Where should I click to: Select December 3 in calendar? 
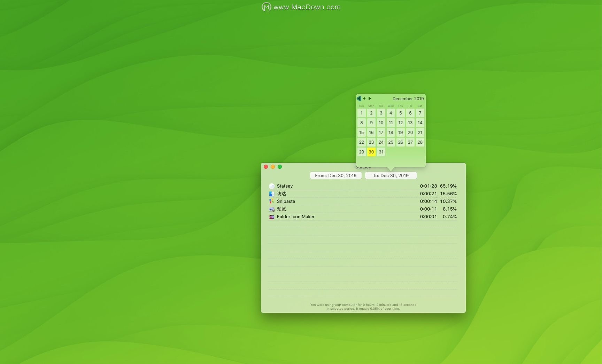(381, 113)
